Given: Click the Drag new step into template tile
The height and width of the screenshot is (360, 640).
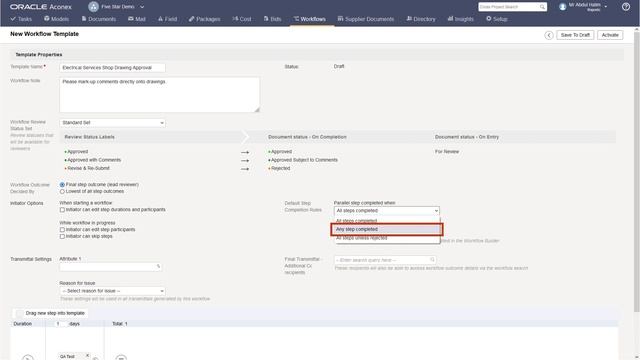Looking at the screenshot, I should pos(50,313).
